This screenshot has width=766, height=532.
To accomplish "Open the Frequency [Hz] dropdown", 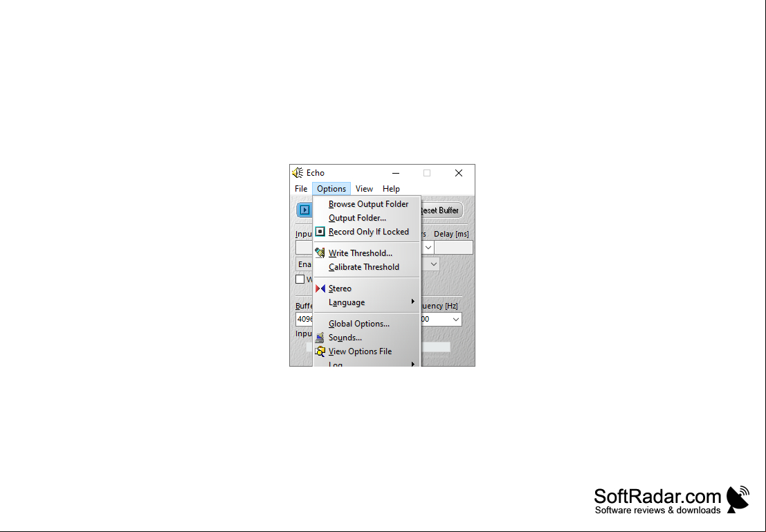I will coord(455,320).
